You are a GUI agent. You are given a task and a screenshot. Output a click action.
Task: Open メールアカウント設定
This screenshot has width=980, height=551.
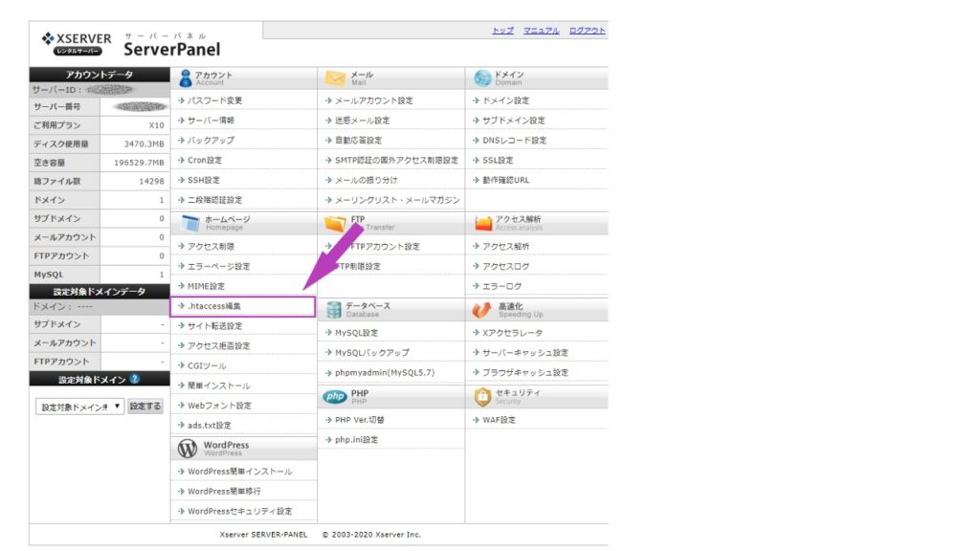click(373, 99)
